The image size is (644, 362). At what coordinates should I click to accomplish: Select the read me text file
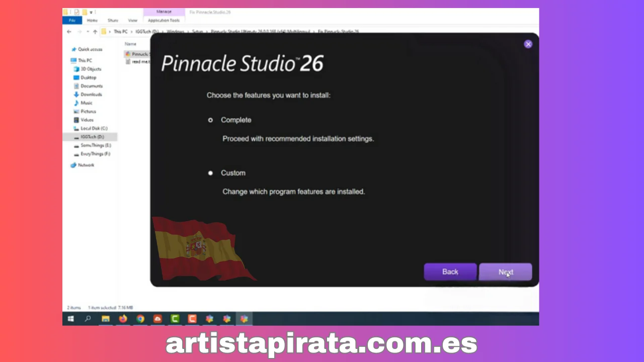coord(137,62)
